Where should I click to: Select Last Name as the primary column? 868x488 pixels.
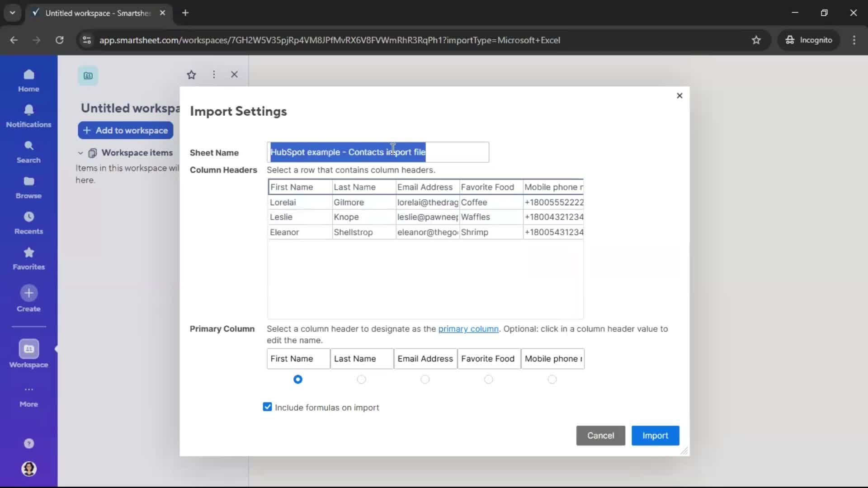(362, 380)
